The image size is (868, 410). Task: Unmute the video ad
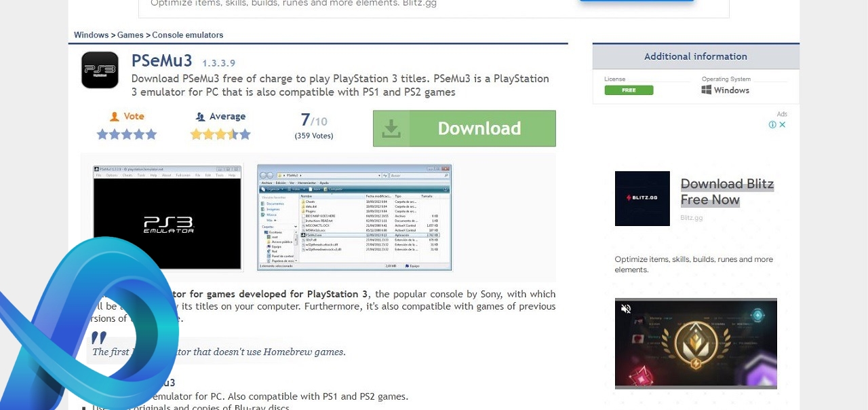(x=626, y=309)
